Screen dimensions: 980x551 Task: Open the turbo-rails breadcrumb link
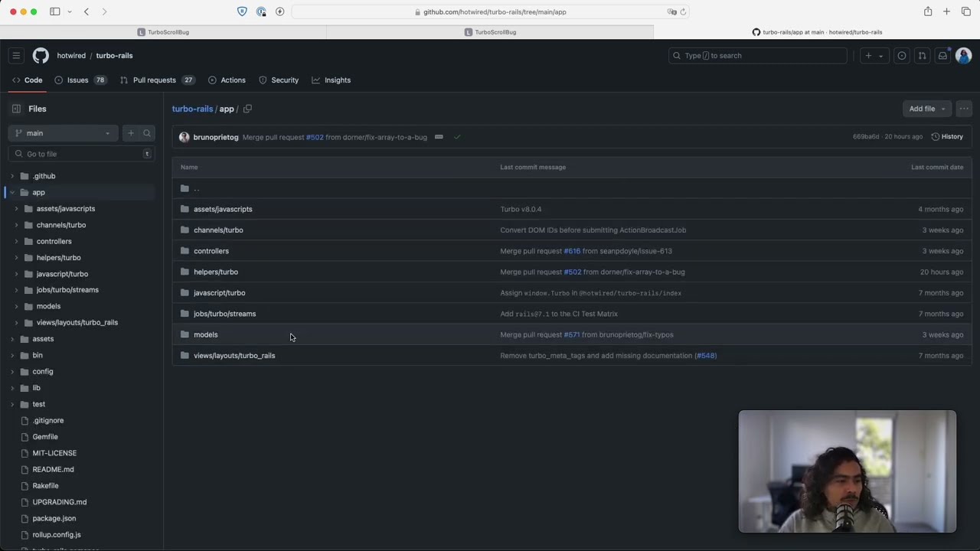pos(192,109)
